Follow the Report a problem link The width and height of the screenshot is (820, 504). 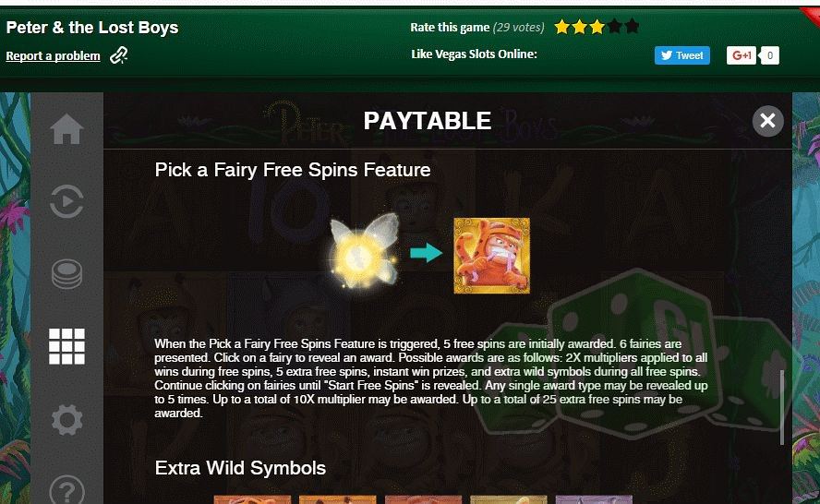53,56
